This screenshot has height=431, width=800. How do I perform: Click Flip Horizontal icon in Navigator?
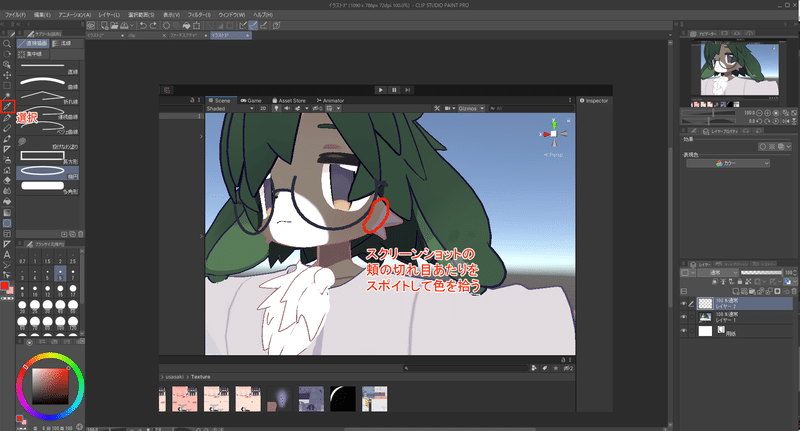pyautogui.click(x=786, y=121)
